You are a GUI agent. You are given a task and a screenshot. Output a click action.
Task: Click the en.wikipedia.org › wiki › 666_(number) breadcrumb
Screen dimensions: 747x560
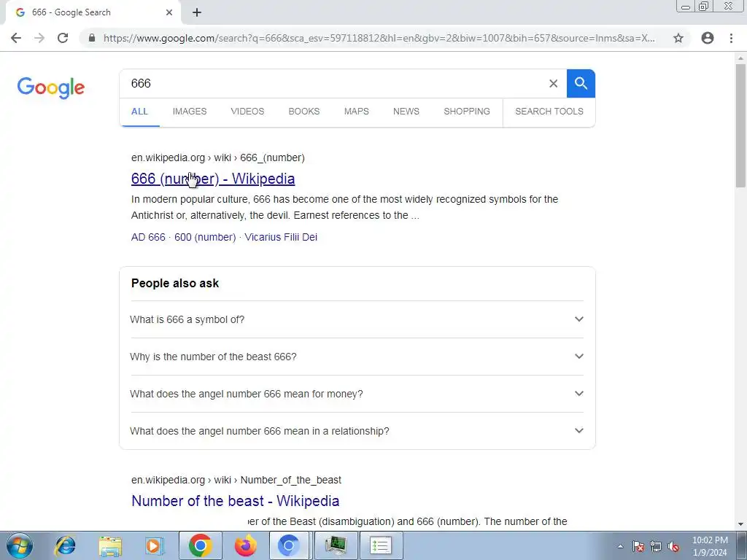pos(217,157)
